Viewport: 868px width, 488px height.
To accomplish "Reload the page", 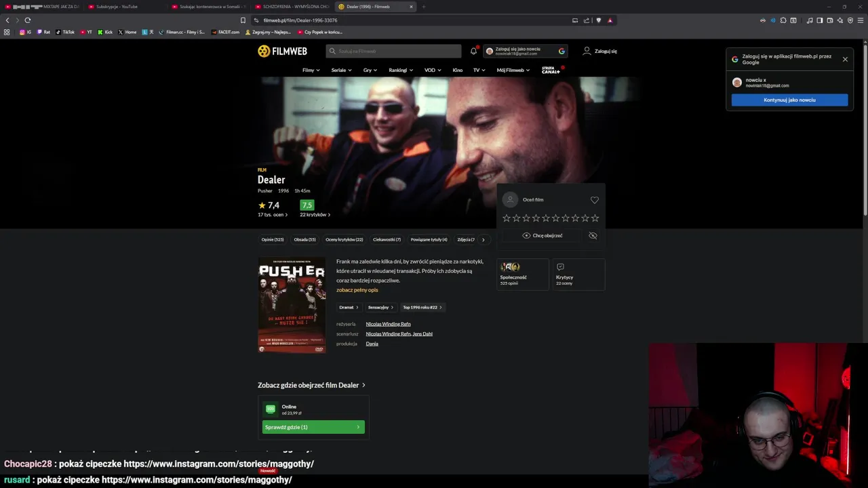I will 28,20.
